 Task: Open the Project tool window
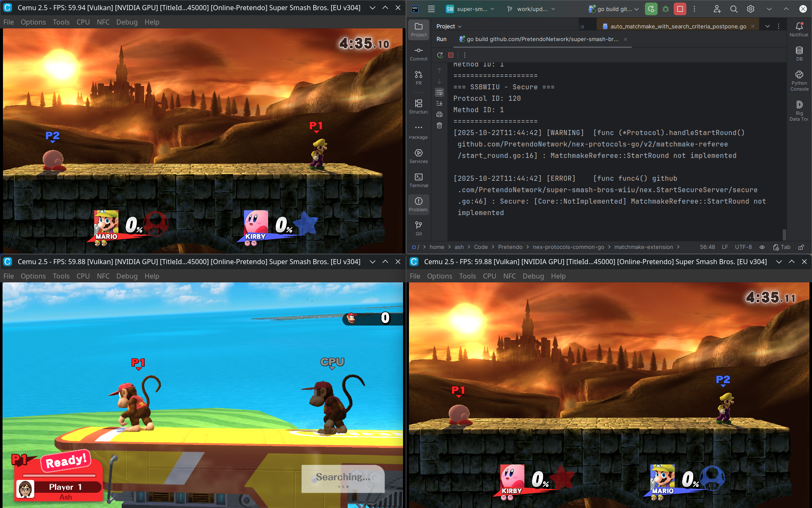[419, 30]
